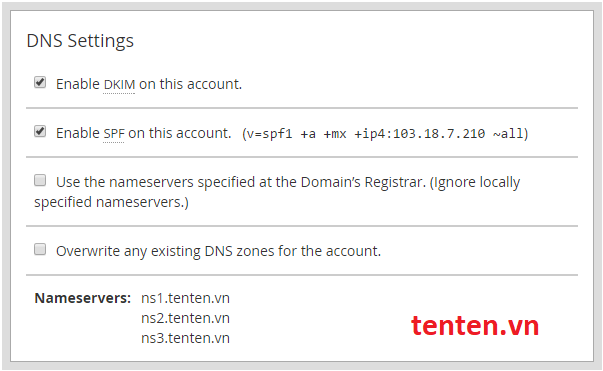The image size is (603, 371).
Task: Click the underlined DKIM abbreviation
Action: click(x=119, y=85)
